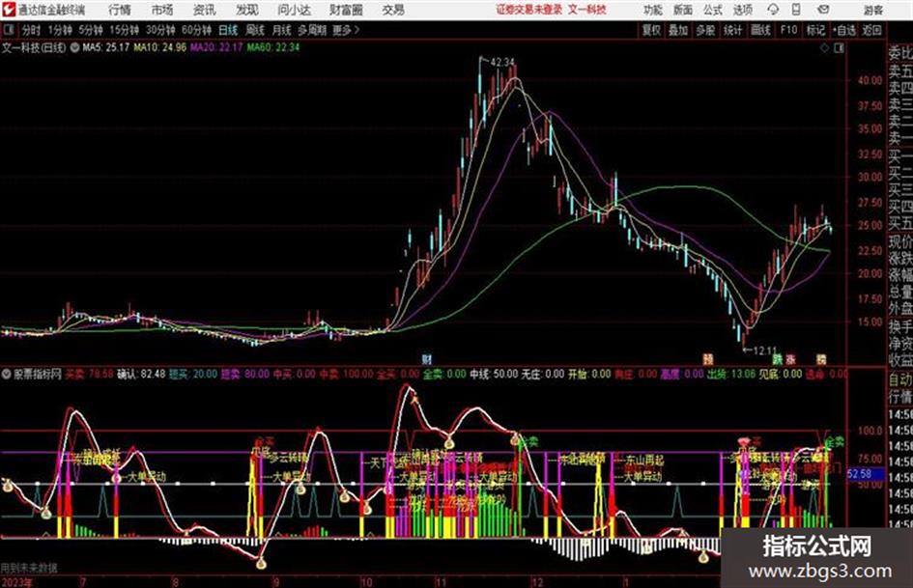The image size is (913, 588).
Task: Add stock via the 自选 button
Action: (x=843, y=30)
